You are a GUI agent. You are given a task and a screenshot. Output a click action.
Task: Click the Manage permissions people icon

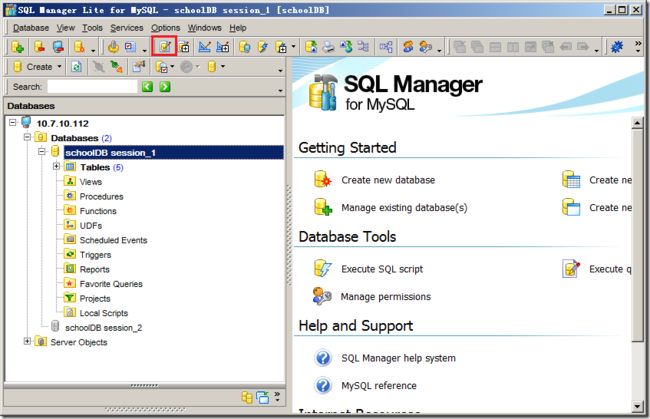pos(322,296)
